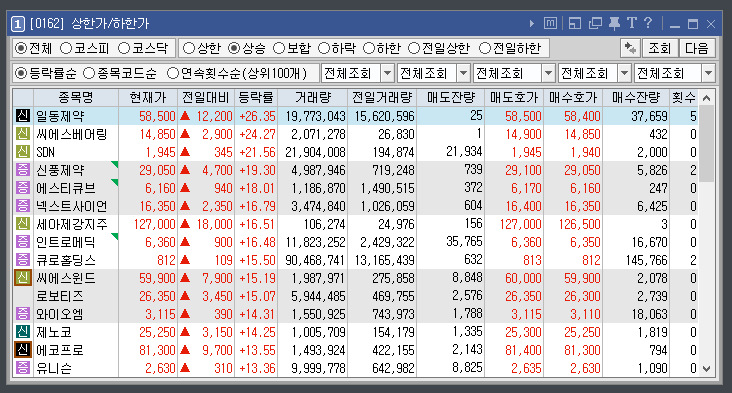Viewport: 732px width, 393px height.
Task: Click the 신 badge beside 일동제약
Action: [23, 116]
